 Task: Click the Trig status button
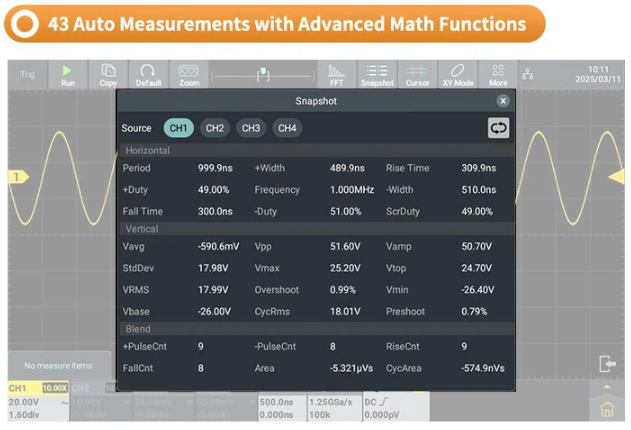coord(27,75)
